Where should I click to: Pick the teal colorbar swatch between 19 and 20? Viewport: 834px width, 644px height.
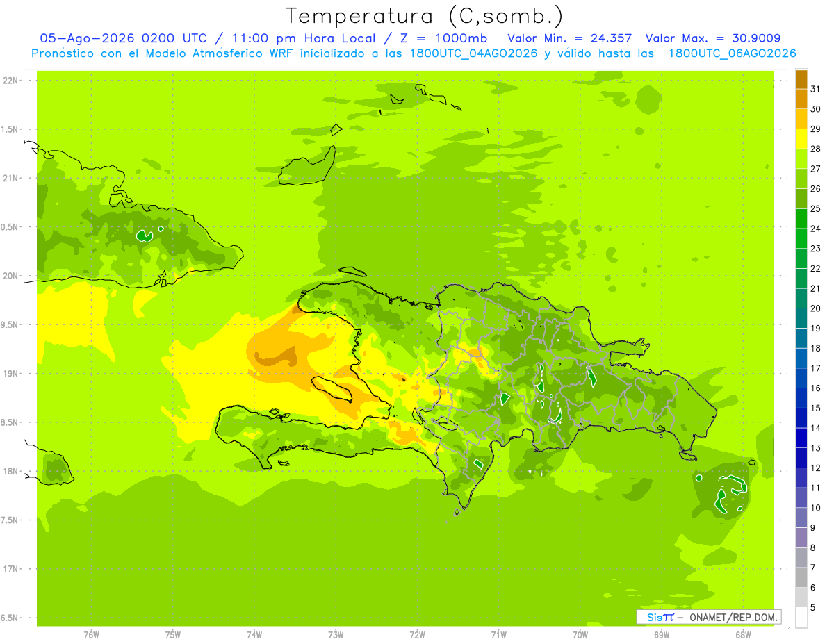point(801,318)
